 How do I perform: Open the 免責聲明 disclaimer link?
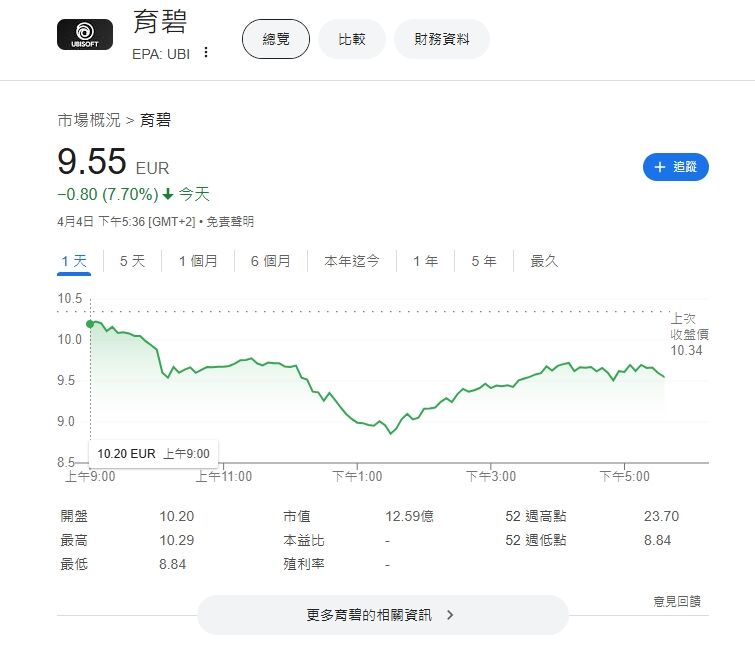pos(230,222)
